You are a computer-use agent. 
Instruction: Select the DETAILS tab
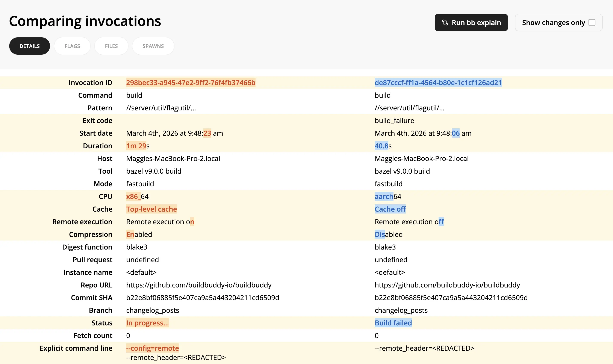point(29,46)
